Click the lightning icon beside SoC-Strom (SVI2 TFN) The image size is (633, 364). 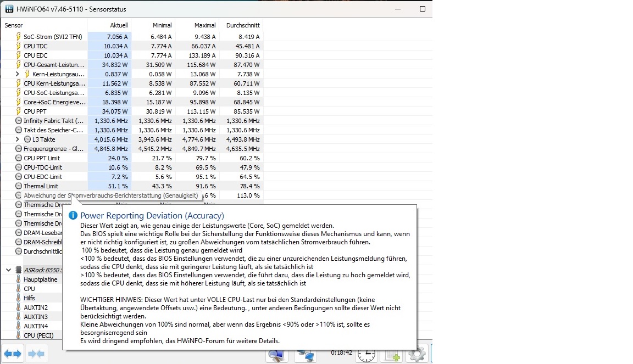coord(19,36)
